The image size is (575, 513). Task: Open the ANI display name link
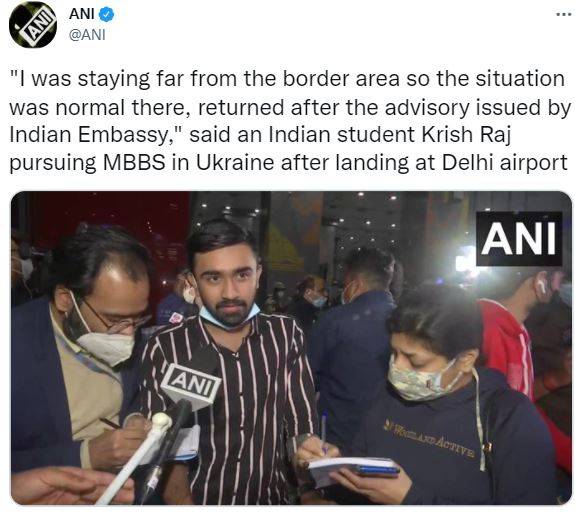[82, 14]
